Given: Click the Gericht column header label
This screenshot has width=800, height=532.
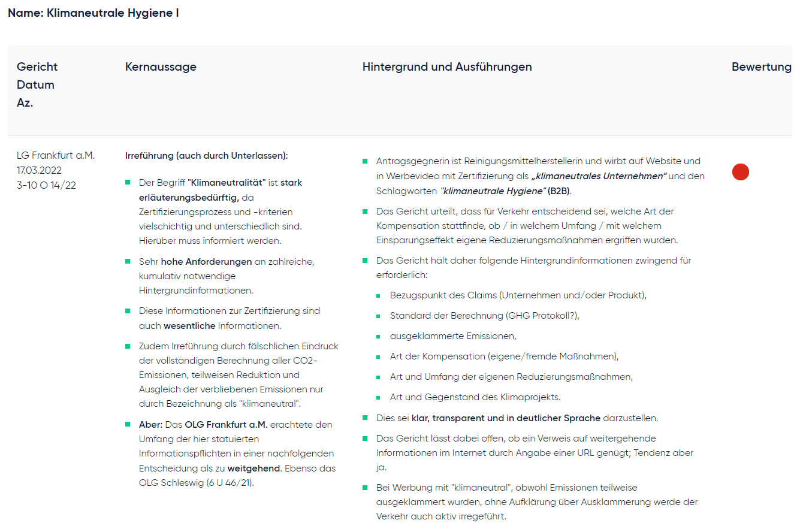Looking at the screenshot, I should coord(37,67).
